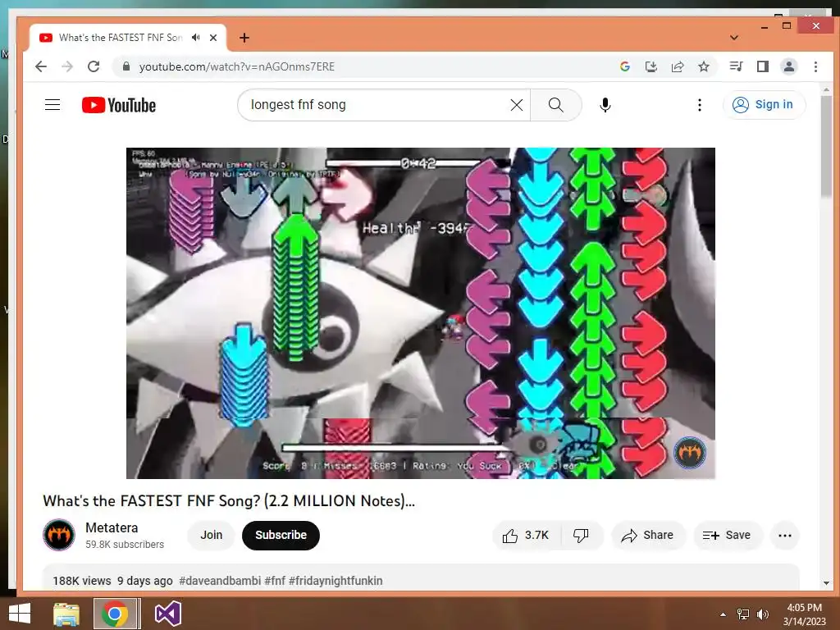Focus the address bar URL

[x=237, y=66]
